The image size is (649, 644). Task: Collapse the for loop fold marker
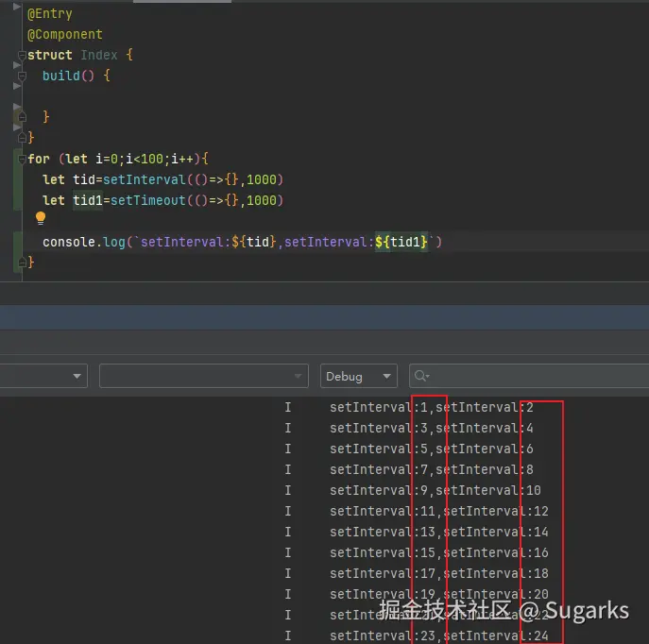[x=22, y=159]
